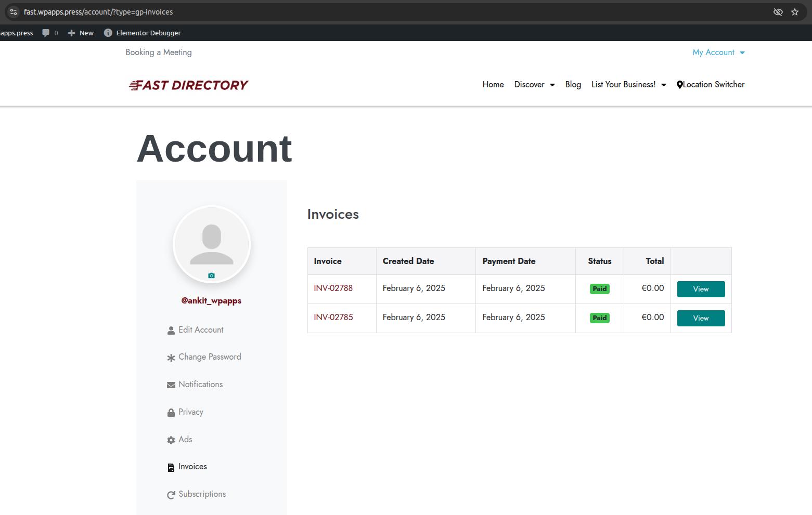Open the Subscriptions account tab
The image size is (812, 515).
tap(202, 494)
